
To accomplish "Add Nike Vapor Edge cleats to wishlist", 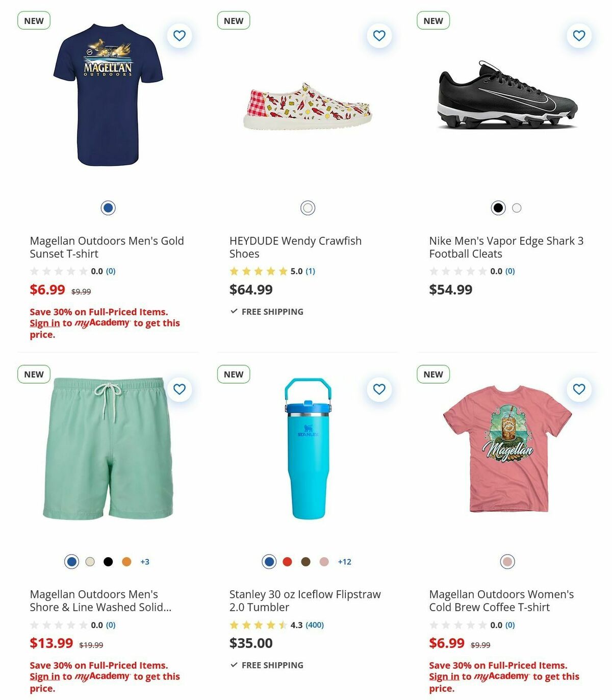I will pos(578,36).
